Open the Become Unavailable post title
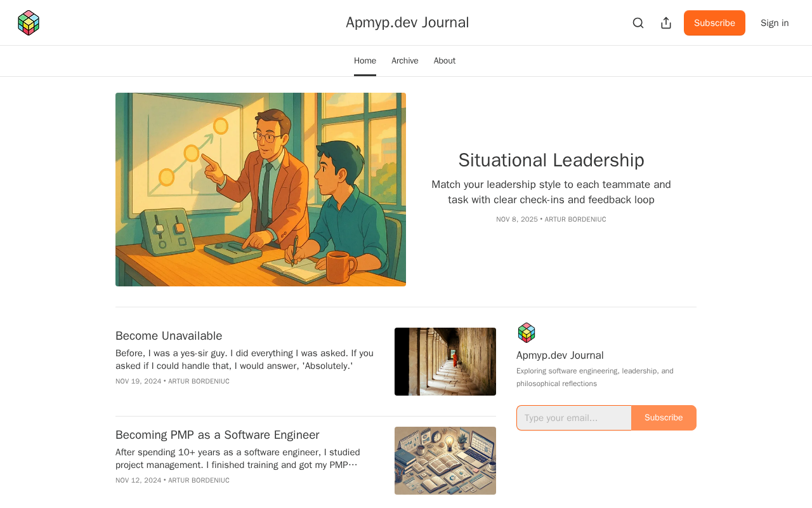The width and height of the screenshot is (812, 508). point(169,336)
